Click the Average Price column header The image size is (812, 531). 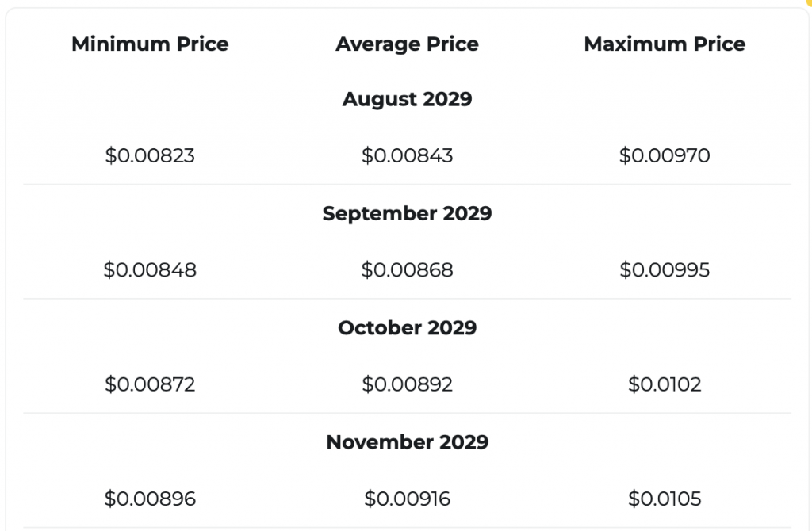[407, 44]
